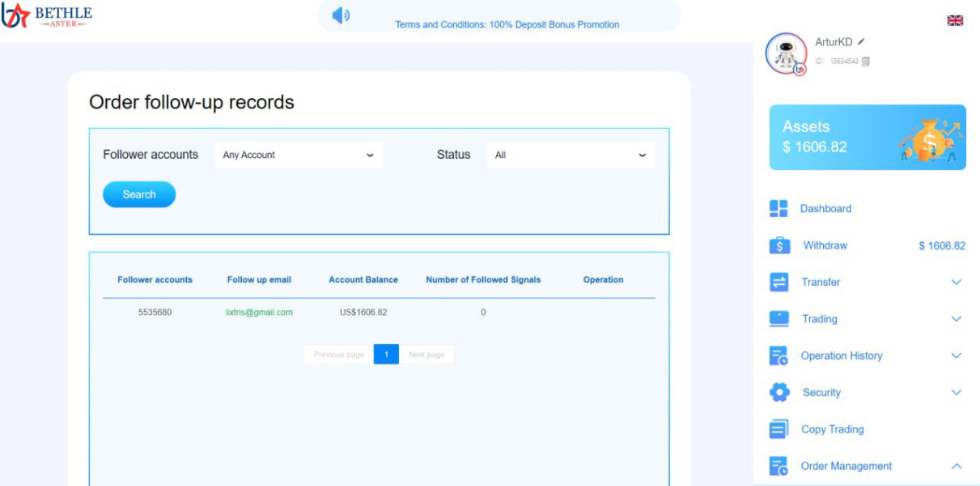This screenshot has height=486, width=980.
Task: Click the pencil icon next to ArturKD
Action: 861,41
